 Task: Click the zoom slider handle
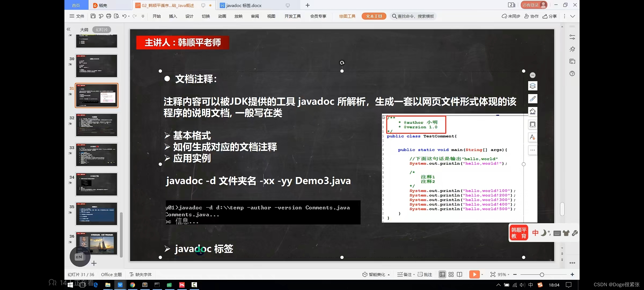[542, 274]
